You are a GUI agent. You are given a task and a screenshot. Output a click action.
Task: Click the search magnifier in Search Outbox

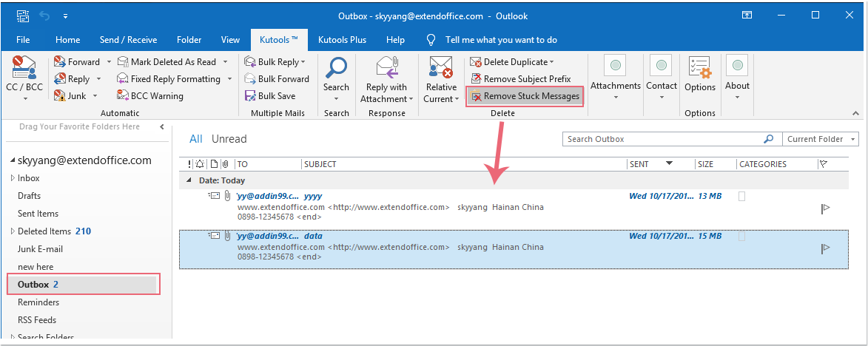point(768,139)
